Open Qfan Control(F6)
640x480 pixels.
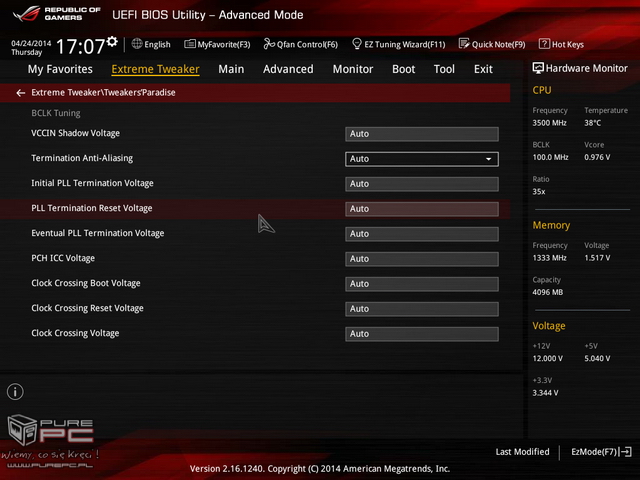tap(301, 45)
